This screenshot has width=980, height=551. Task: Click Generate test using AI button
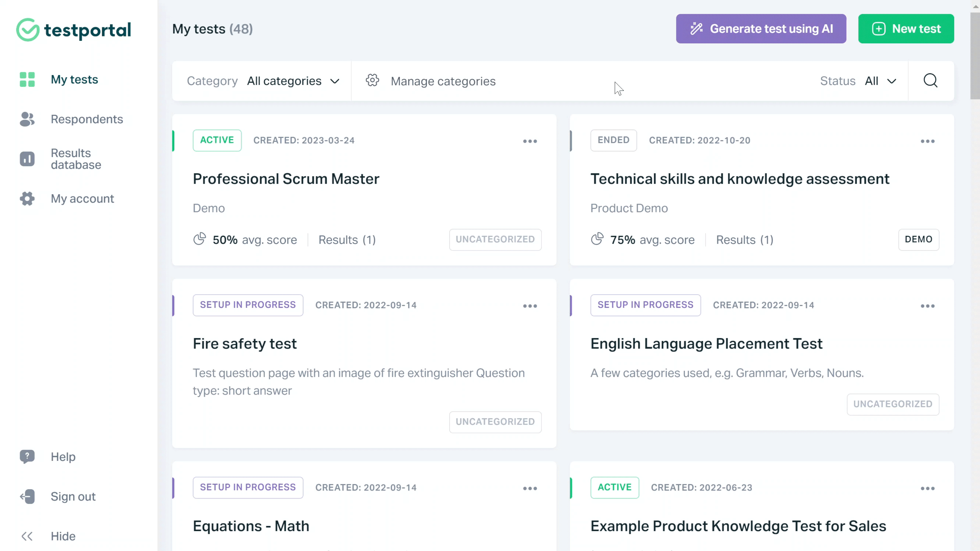(x=761, y=29)
